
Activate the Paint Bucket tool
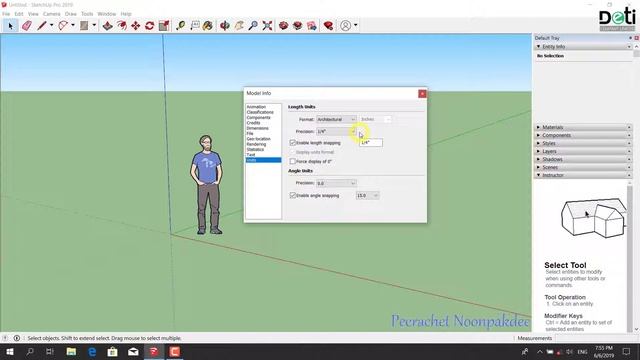click(208, 26)
